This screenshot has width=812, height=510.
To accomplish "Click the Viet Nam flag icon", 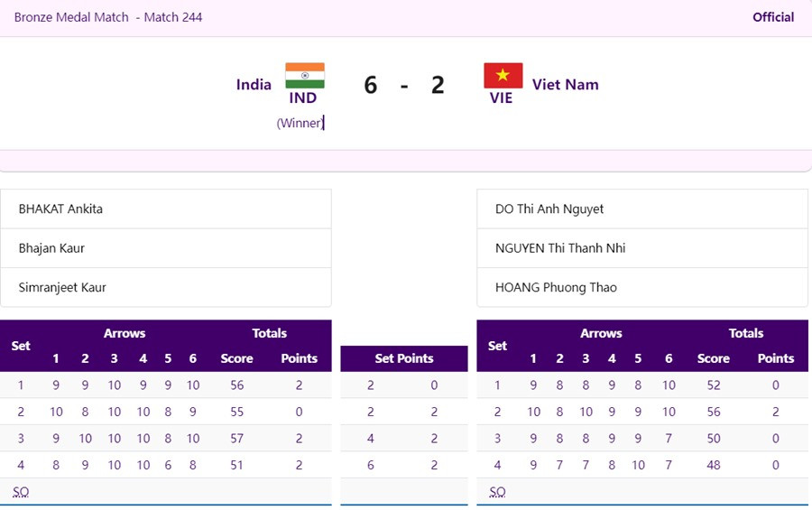I will 503,75.
